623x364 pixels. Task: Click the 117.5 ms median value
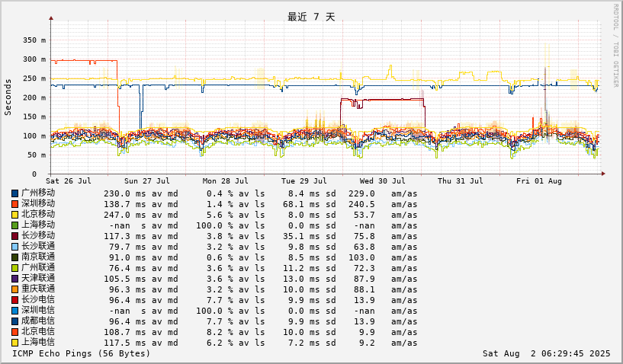pyautogui.click(x=125, y=343)
